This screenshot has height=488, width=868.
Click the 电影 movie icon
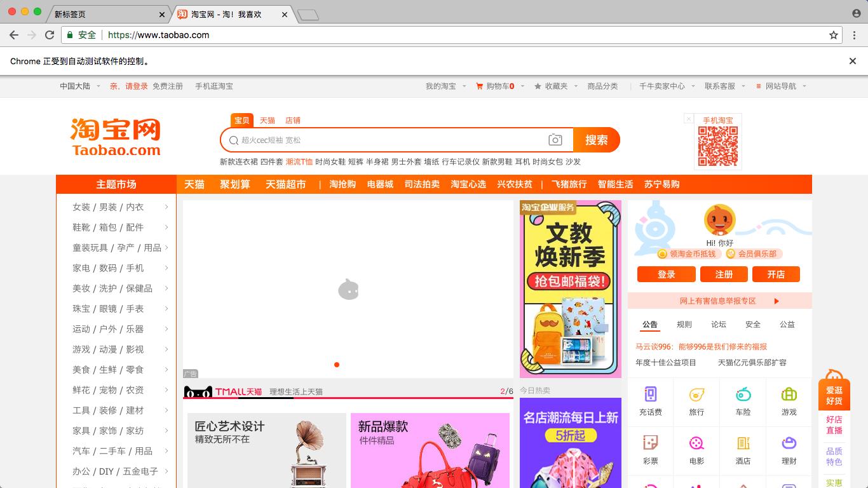click(696, 443)
